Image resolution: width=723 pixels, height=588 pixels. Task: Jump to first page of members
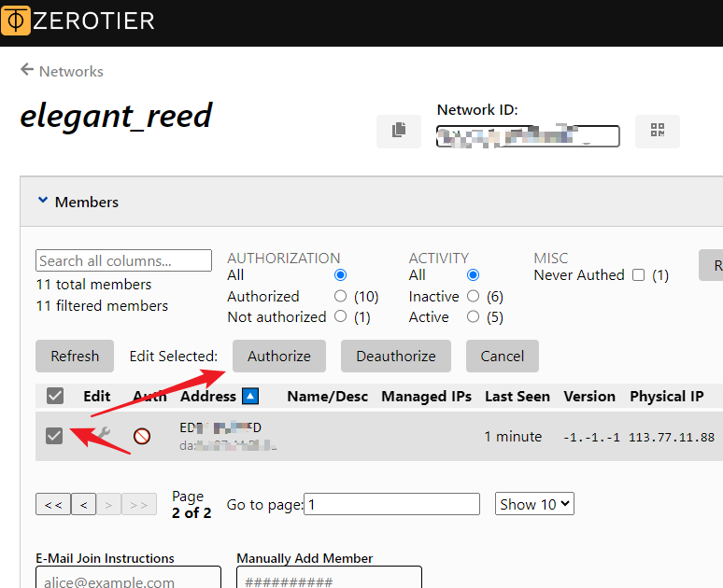click(x=52, y=505)
